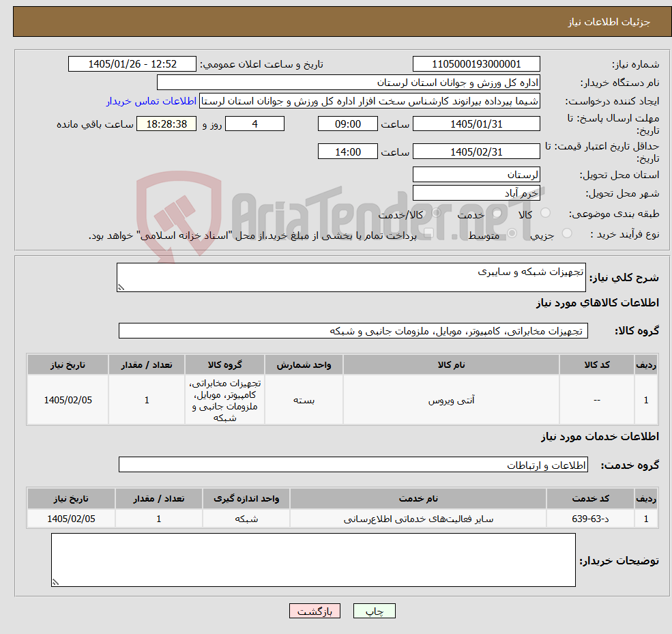
Task: Select the خدمت radio button
Action: coord(497,213)
